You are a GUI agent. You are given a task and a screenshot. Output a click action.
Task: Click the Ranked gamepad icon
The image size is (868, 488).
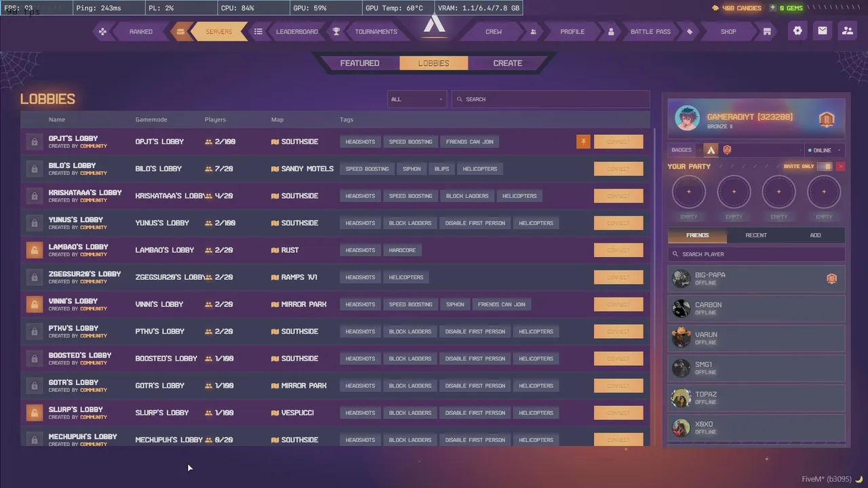click(102, 31)
